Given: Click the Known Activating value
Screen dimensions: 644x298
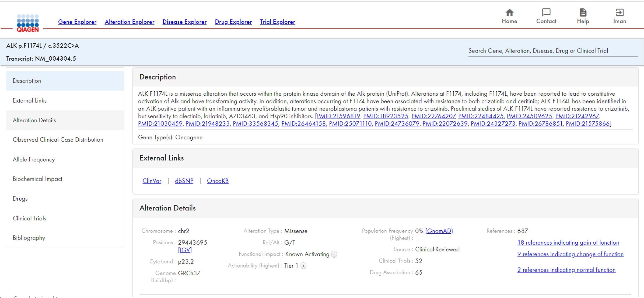Looking at the screenshot, I should 307,254.
